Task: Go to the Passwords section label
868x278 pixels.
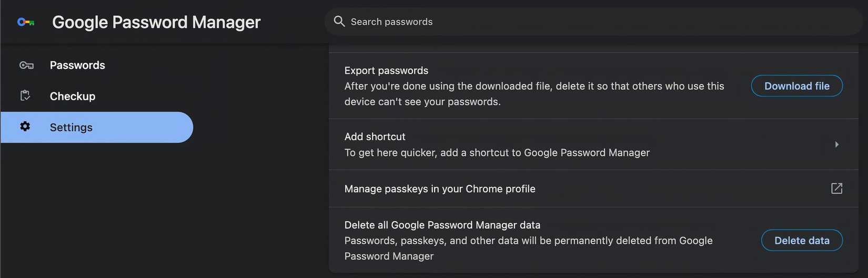Action: pos(77,65)
